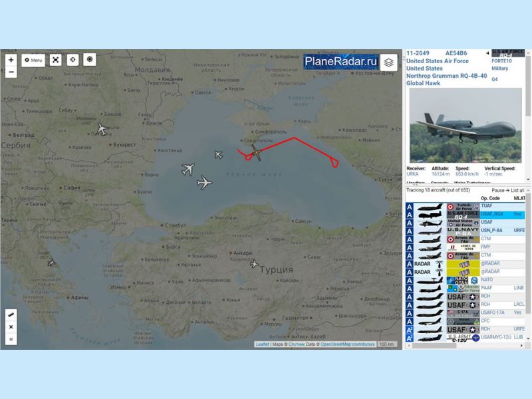Select the CFC row in the aircraft list
The height and width of the screenshot is (399, 532).
(x=465, y=321)
